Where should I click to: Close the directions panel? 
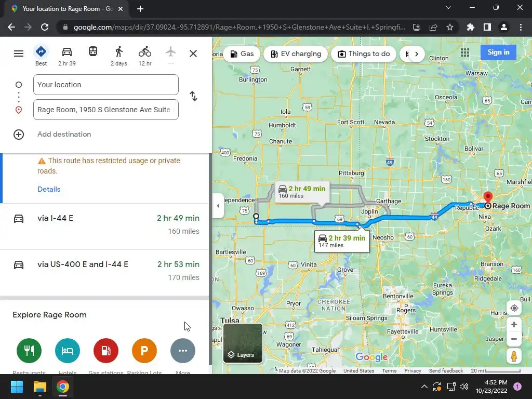pyautogui.click(x=193, y=54)
